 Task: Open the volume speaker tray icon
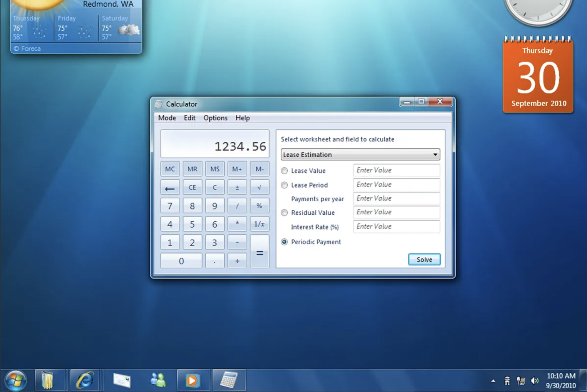(535, 381)
